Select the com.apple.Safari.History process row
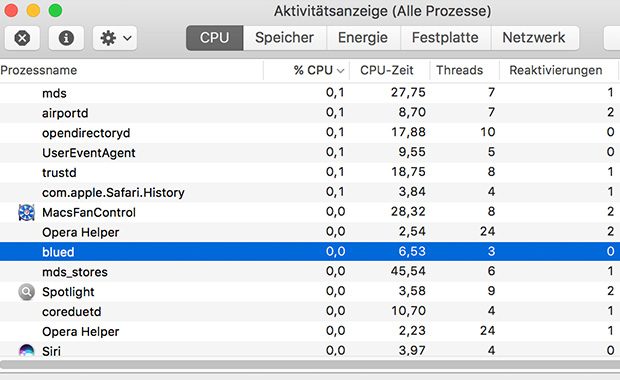The width and height of the screenshot is (620, 380). 310,192
